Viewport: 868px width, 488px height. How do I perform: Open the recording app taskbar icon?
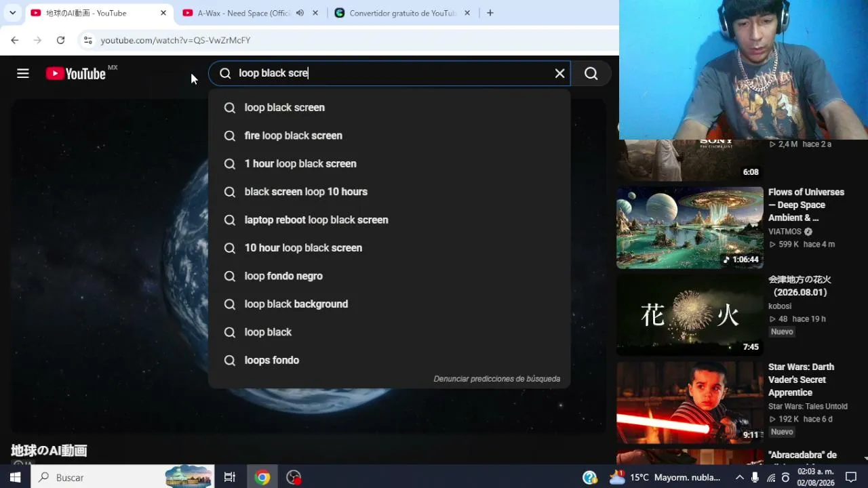coord(294,477)
